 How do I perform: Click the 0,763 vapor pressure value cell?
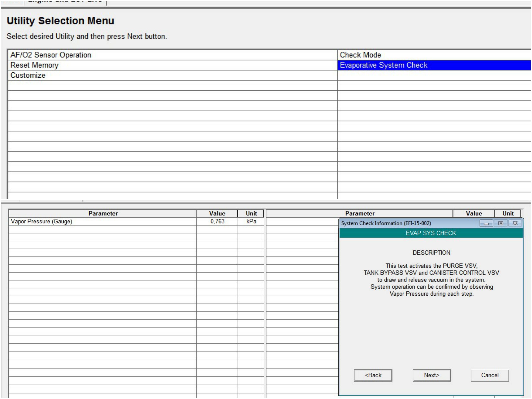[217, 222]
